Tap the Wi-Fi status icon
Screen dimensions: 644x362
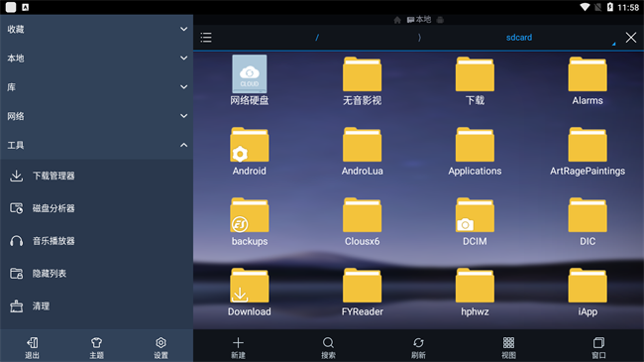coord(585,7)
